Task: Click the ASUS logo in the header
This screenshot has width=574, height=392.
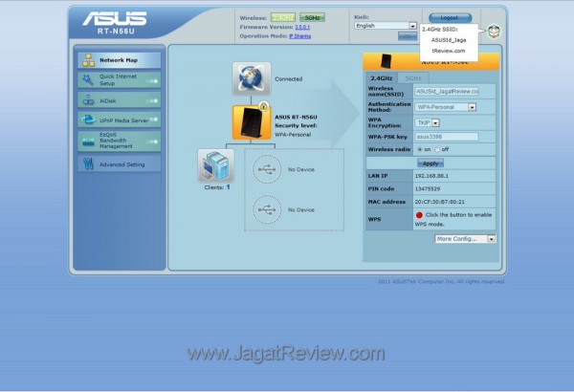Action: [115, 18]
